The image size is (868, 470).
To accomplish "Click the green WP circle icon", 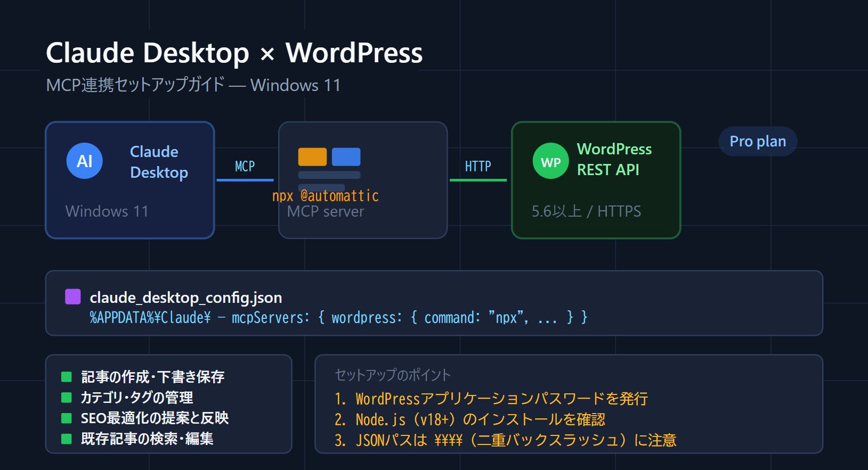I will tap(550, 161).
